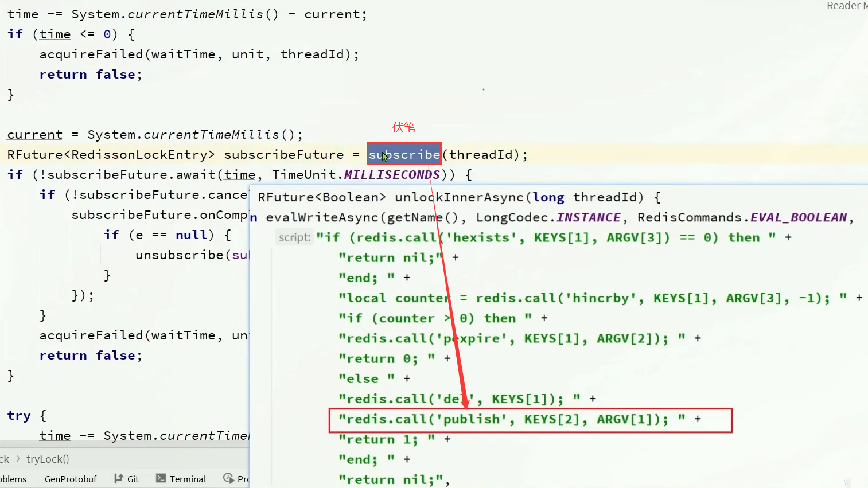The image size is (868, 488).
Task: Click the "return 0;" script line
Action: tap(395, 358)
